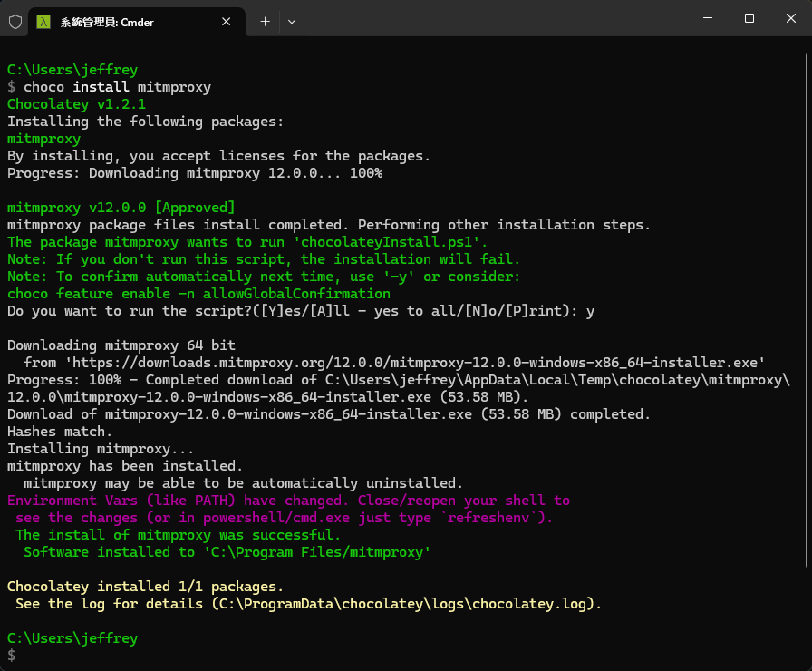Click the mitmproxy installer download URL
Image resolution: width=812 pixels, height=671 pixels.
(x=413, y=363)
